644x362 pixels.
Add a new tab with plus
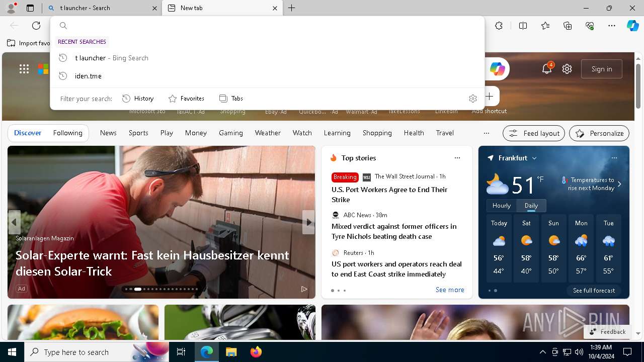click(292, 8)
